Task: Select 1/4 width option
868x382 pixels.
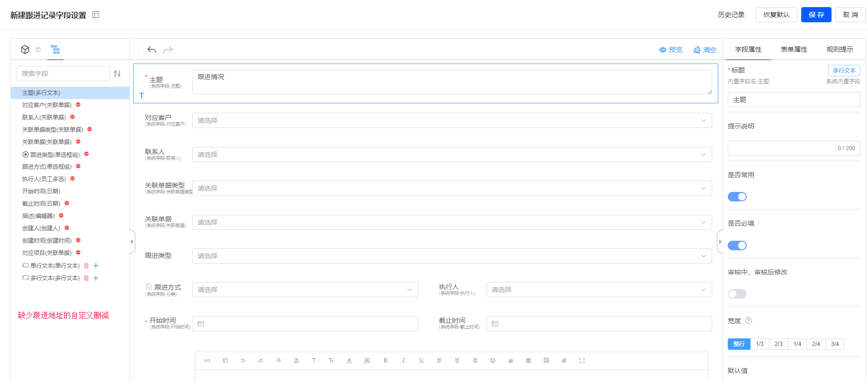Action: click(x=797, y=344)
